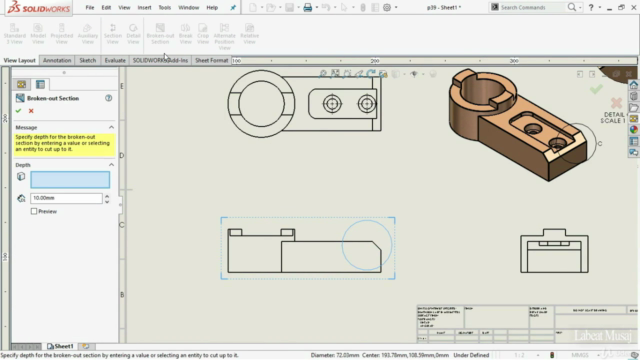Select the Broken-out Section tool
The height and width of the screenshot is (360, 640).
pos(160,34)
